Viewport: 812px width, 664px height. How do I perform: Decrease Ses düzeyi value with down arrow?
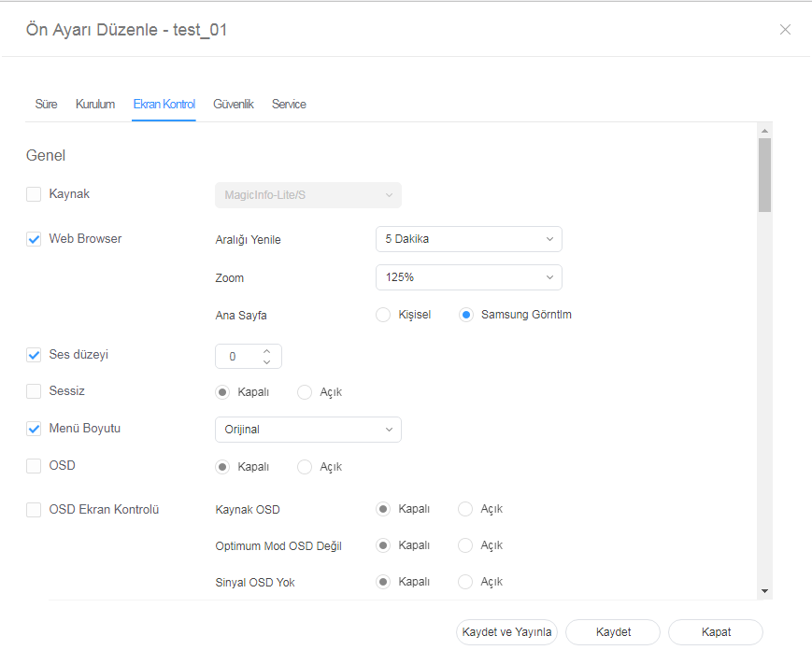(x=267, y=362)
